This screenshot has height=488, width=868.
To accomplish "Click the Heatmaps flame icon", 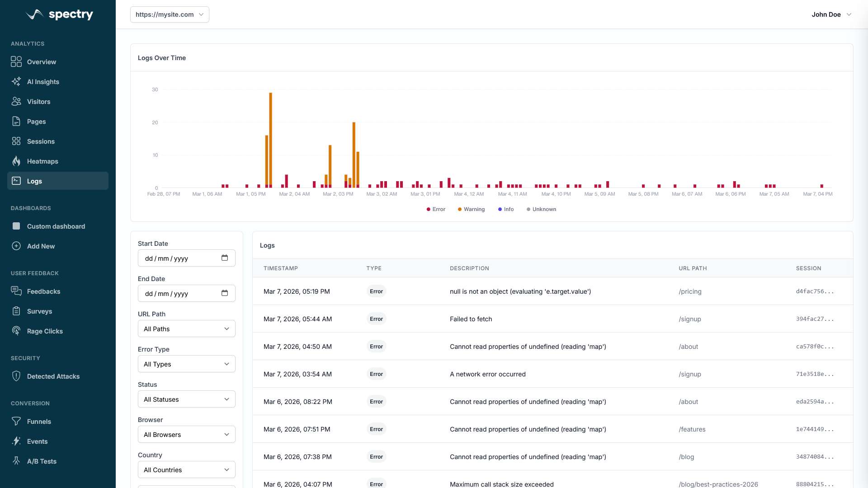I will click(x=16, y=161).
